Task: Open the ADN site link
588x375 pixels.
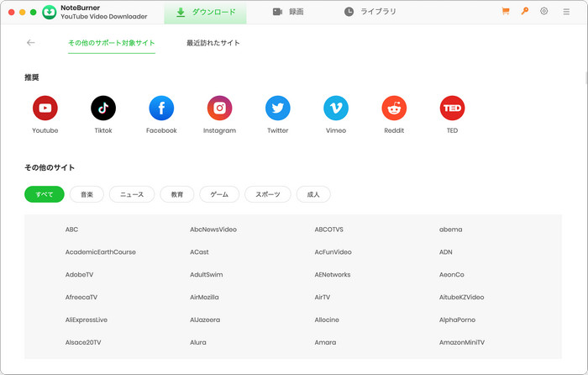Action: pyautogui.click(x=445, y=252)
